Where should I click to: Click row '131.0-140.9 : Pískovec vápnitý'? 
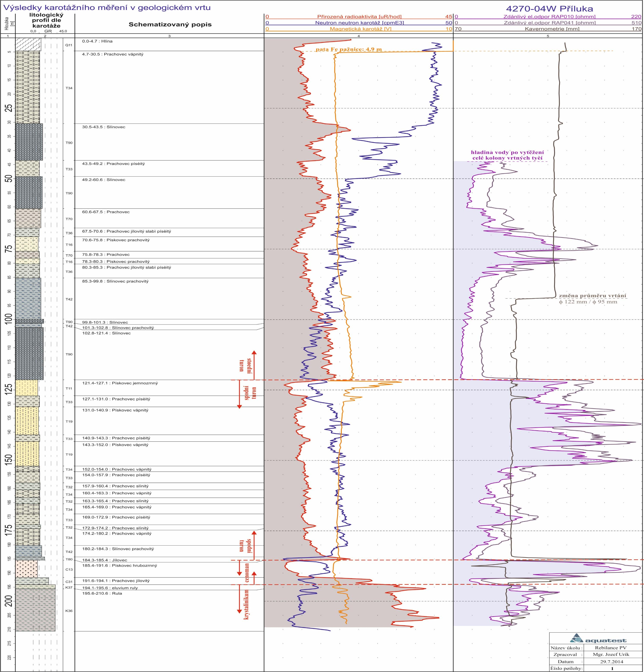115,410
